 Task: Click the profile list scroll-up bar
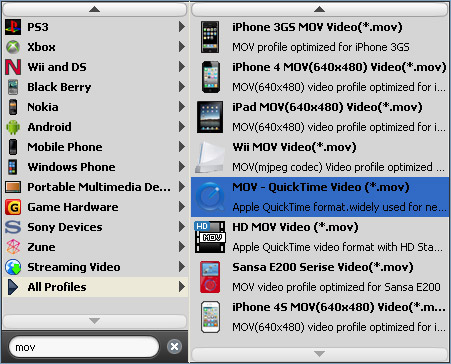pos(319,10)
